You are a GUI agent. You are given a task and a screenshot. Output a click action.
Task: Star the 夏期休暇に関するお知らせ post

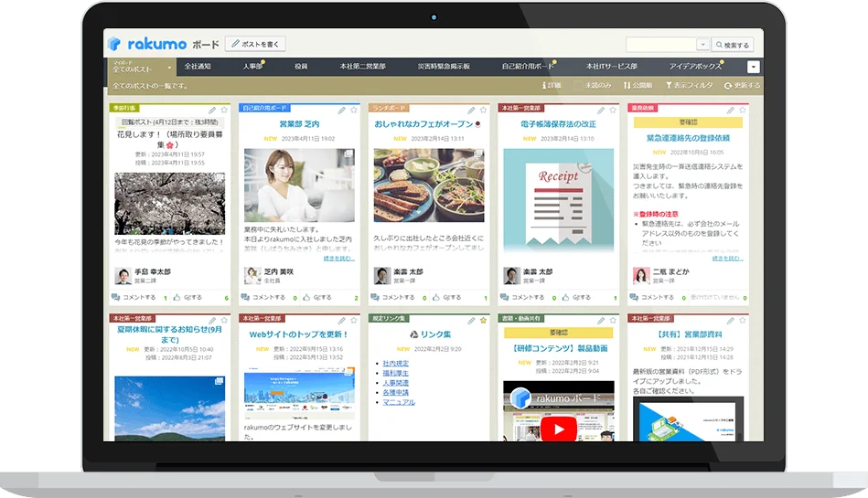click(x=224, y=321)
